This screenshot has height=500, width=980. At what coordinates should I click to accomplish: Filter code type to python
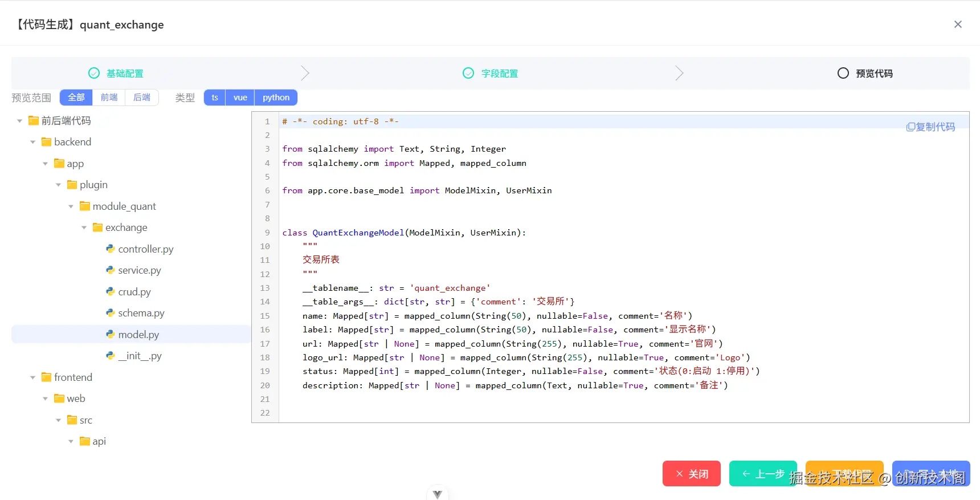point(276,97)
